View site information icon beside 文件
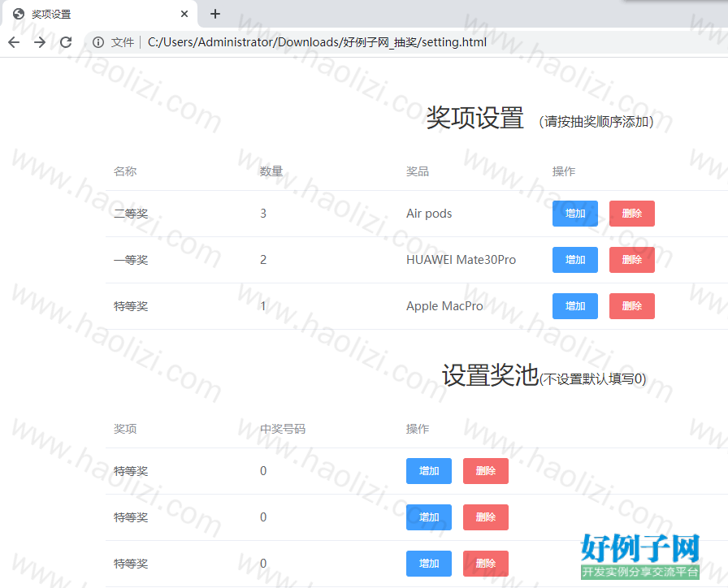Viewport: 728px width, 588px height. [98, 42]
